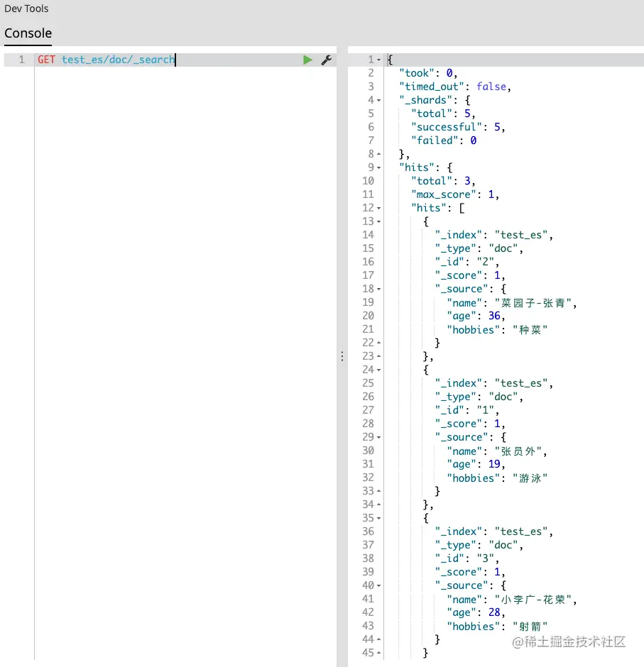Fold the third hit object at line 35

(x=379, y=518)
